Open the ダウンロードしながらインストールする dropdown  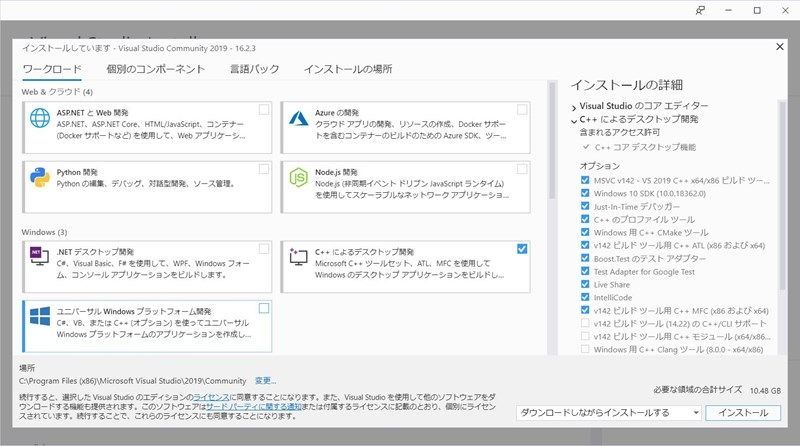point(609,412)
